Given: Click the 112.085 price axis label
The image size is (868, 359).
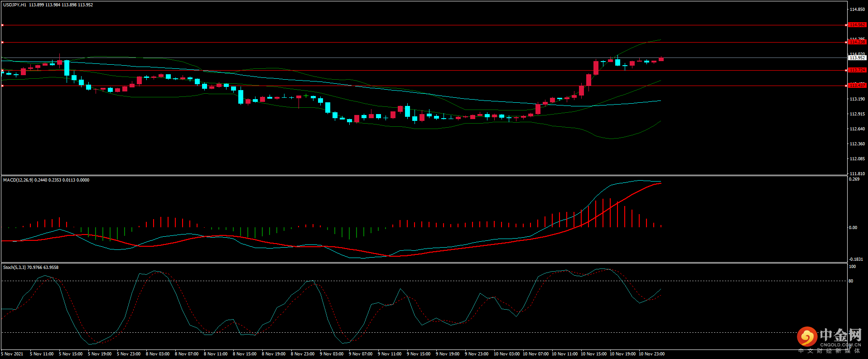Looking at the screenshot, I should [x=857, y=159].
